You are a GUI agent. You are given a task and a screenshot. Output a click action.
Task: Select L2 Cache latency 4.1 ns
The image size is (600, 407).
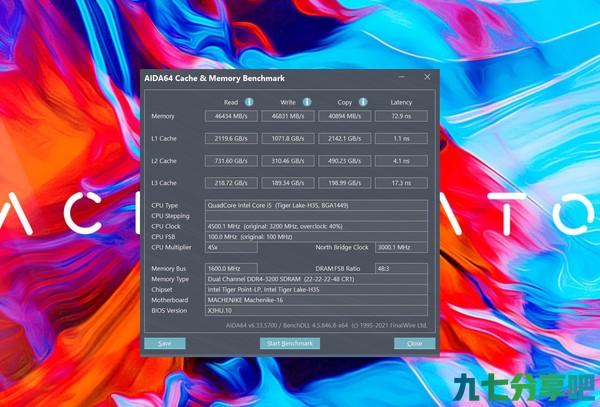point(401,161)
